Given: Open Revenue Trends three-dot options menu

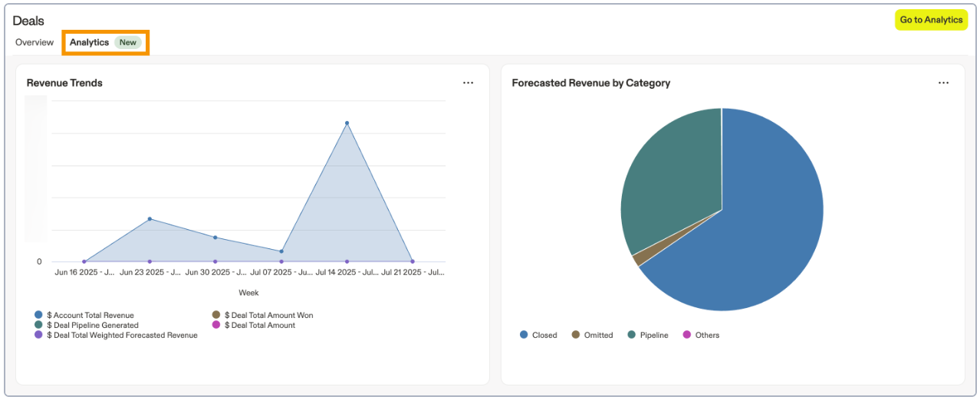Looking at the screenshot, I should (x=468, y=83).
